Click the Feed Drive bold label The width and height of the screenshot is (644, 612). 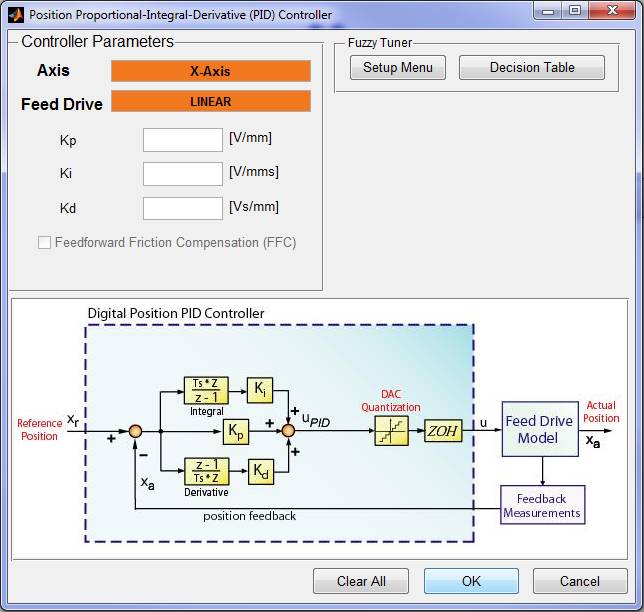point(62,104)
